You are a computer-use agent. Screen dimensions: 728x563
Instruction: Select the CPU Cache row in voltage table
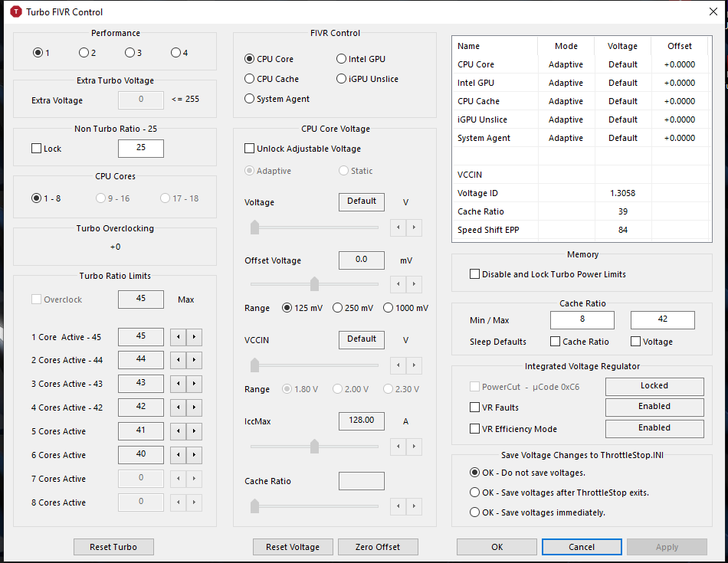[x=582, y=101]
